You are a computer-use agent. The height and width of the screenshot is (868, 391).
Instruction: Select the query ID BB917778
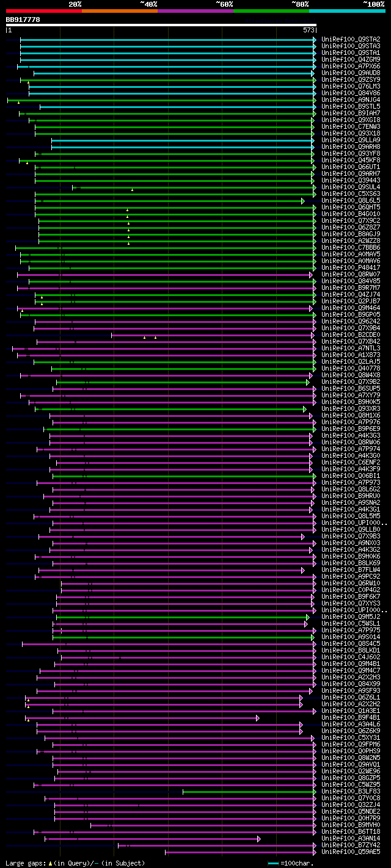pos(23,20)
